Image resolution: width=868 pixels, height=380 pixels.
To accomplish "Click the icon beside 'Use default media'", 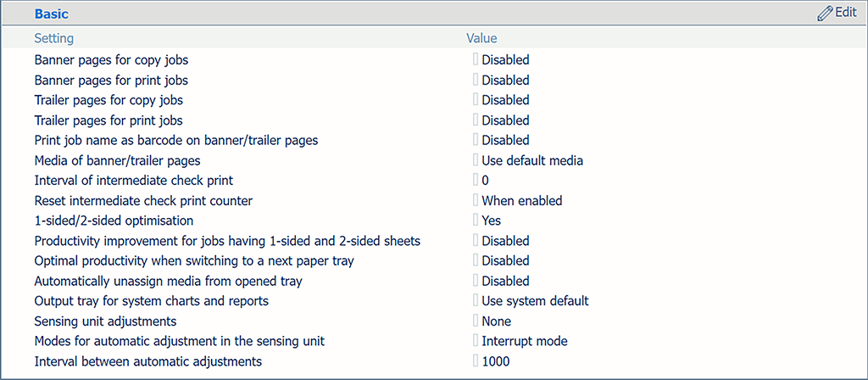I will click(476, 160).
